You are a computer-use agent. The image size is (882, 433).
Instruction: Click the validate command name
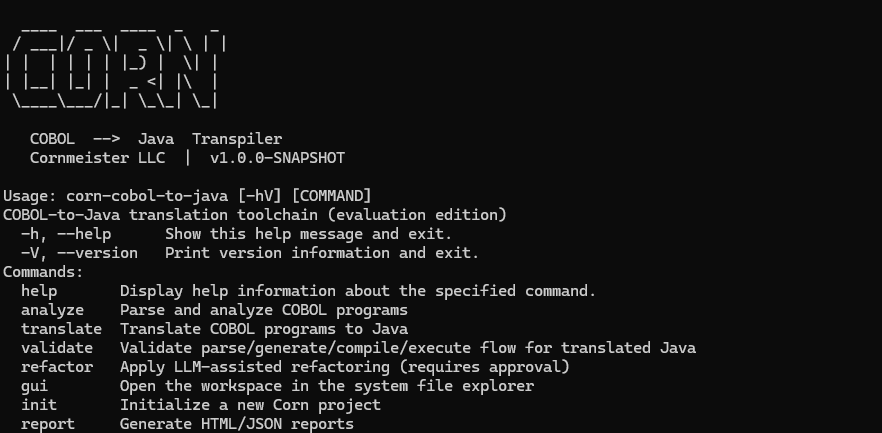tap(57, 348)
